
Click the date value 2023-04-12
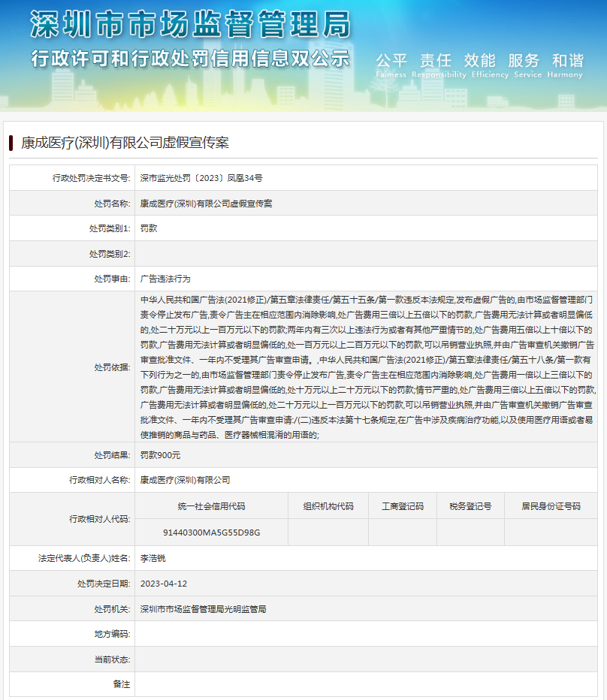pyautogui.click(x=164, y=584)
